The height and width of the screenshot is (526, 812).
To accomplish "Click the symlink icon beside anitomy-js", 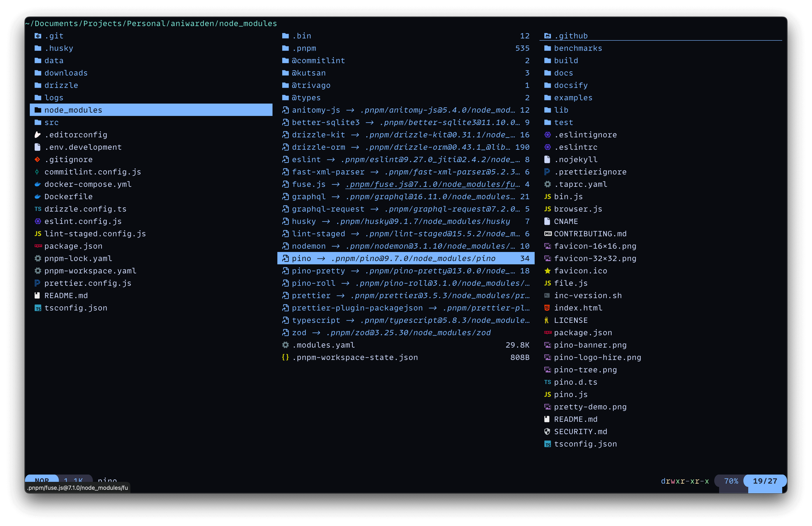I will point(286,110).
